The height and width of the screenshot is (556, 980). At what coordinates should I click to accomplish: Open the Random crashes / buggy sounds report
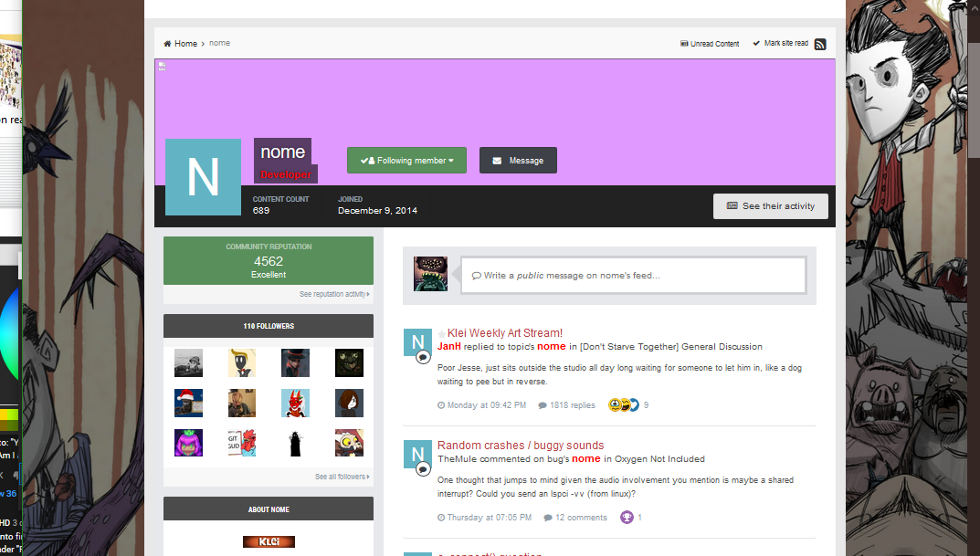coord(521,446)
